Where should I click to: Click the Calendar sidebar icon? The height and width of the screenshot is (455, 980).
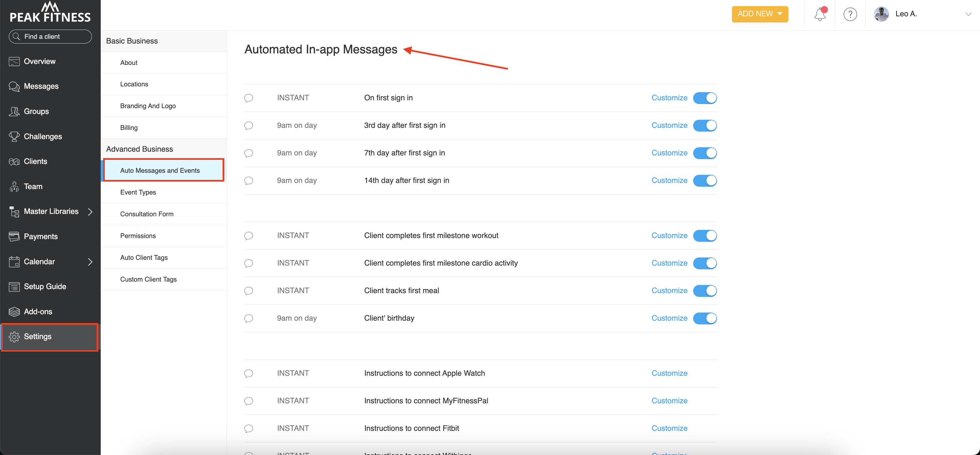pyautogui.click(x=14, y=262)
